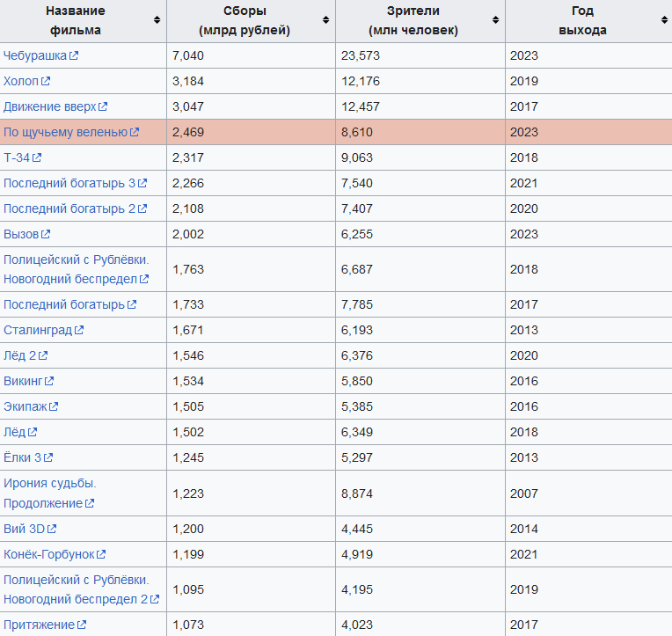This screenshot has width=672, height=636.
Task: Sort table by film name column
Action: click(x=157, y=20)
